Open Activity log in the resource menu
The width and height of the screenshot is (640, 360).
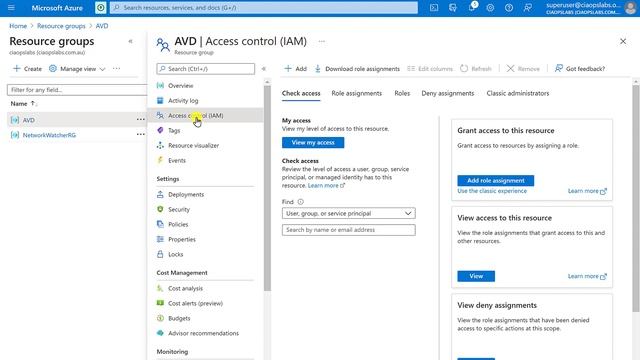183,100
